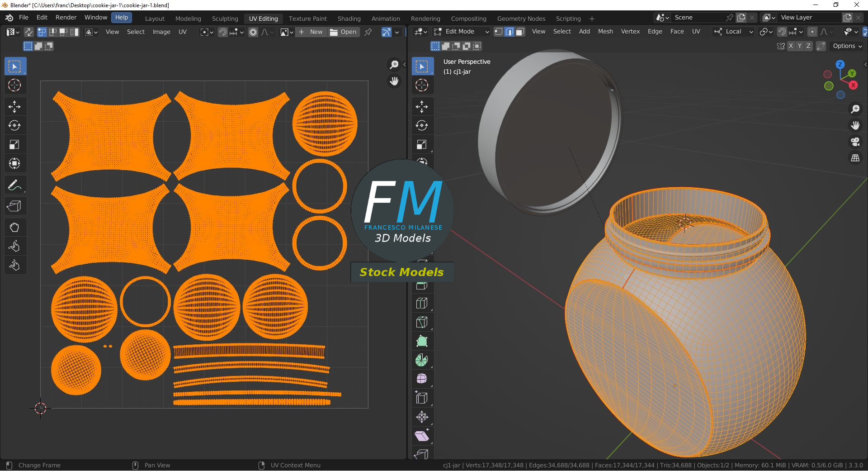Switch to the Texture Paint workspace tab
Viewport: 868px width, 471px height.
click(x=307, y=19)
